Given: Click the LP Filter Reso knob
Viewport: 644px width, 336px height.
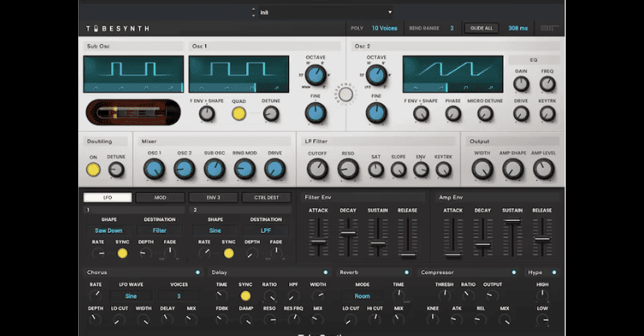Looking at the screenshot, I should 348,169.
